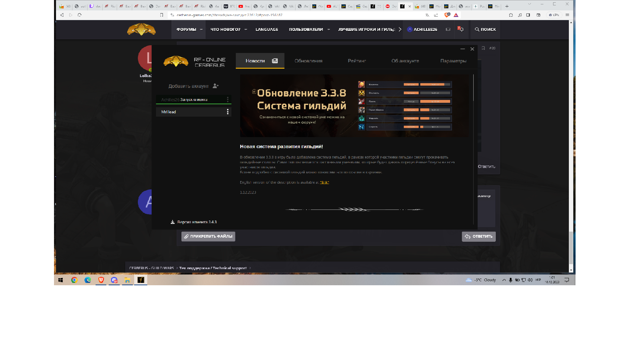Click the RF-Online Cerberus launcher logo
The width and height of the screenshot is (644, 362).
[x=195, y=62]
